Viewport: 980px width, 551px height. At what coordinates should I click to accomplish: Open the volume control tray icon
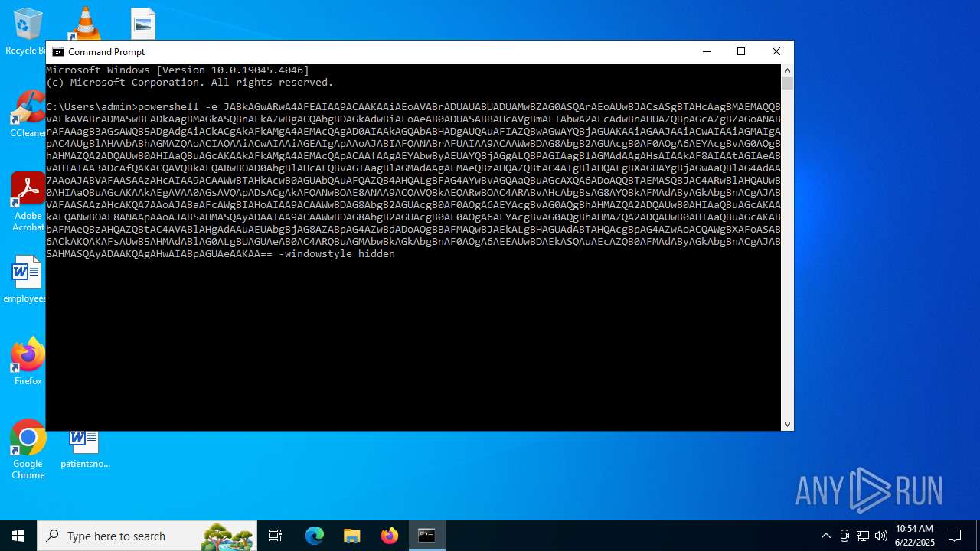point(881,536)
